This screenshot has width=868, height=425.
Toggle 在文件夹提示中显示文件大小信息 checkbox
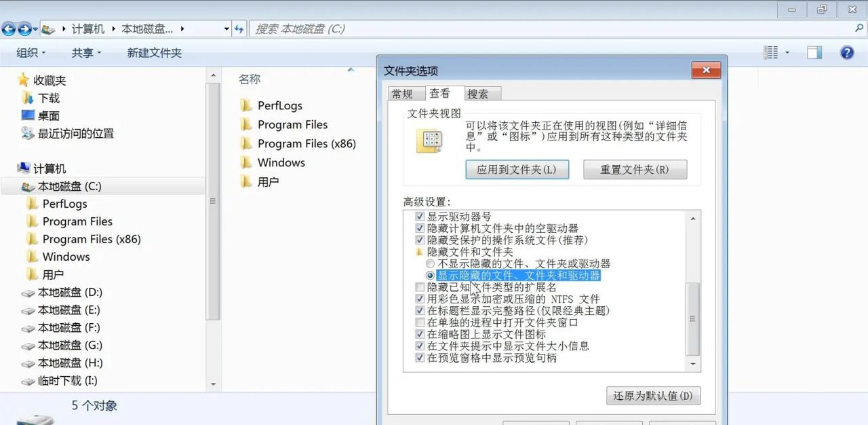(x=420, y=346)
